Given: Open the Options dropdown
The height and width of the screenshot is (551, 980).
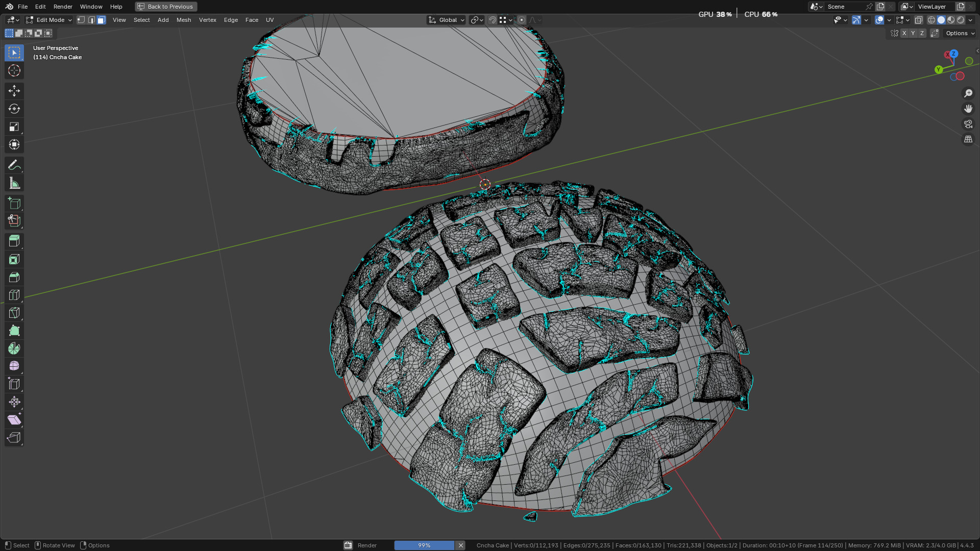Looking at the screenshot, I should click(x=960, y=33).
